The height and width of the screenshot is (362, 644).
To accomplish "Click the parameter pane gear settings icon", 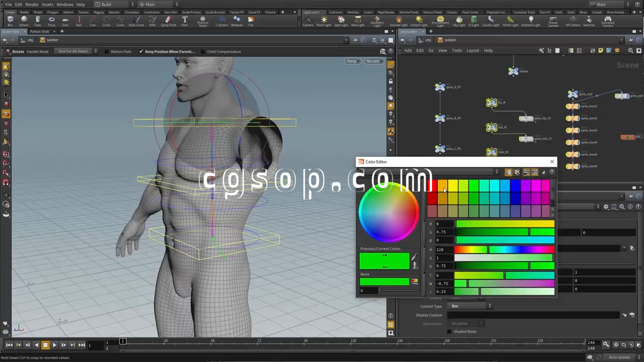I will click(606, 207).
